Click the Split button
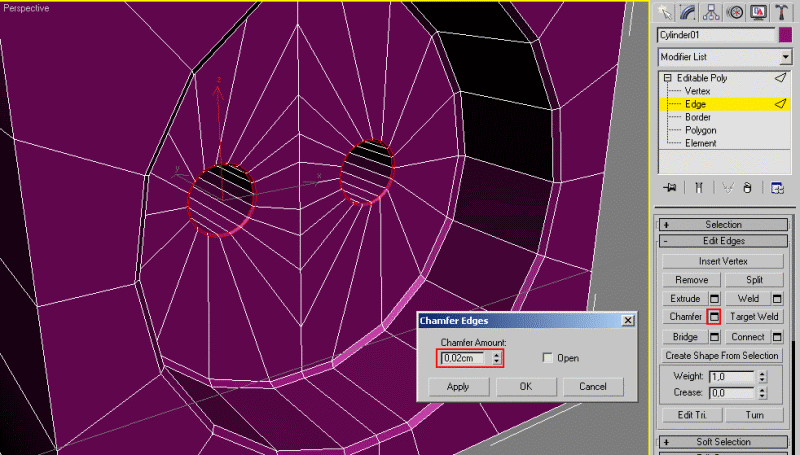The height and width of the screenshot is (455, 800). [x=754, y=280]
